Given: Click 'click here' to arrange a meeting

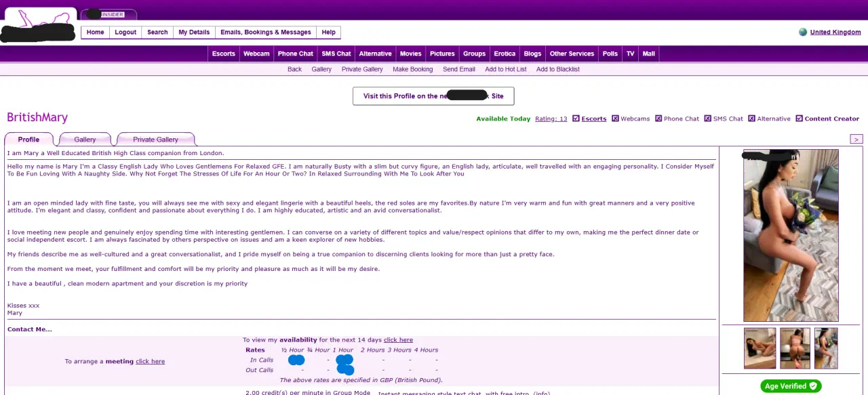Looking at the screenshot, I should [150, 361].
